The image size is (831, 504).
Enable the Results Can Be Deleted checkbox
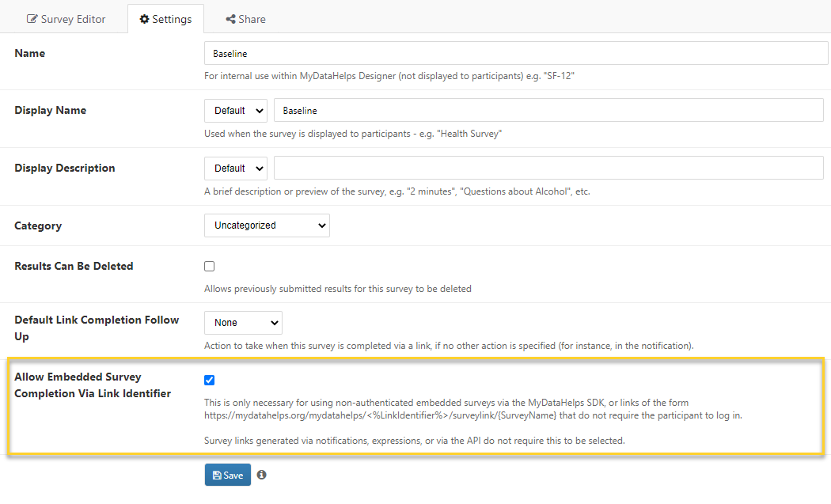pos(210,267)
